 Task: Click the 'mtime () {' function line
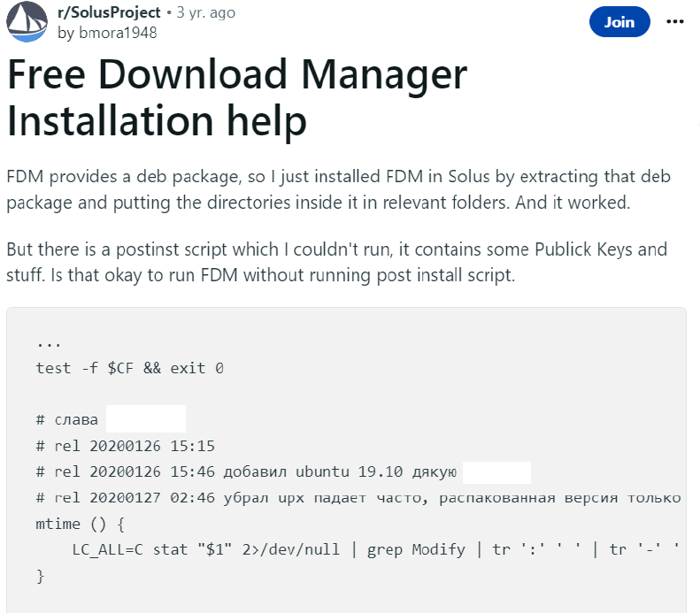(x=81, y=524)
